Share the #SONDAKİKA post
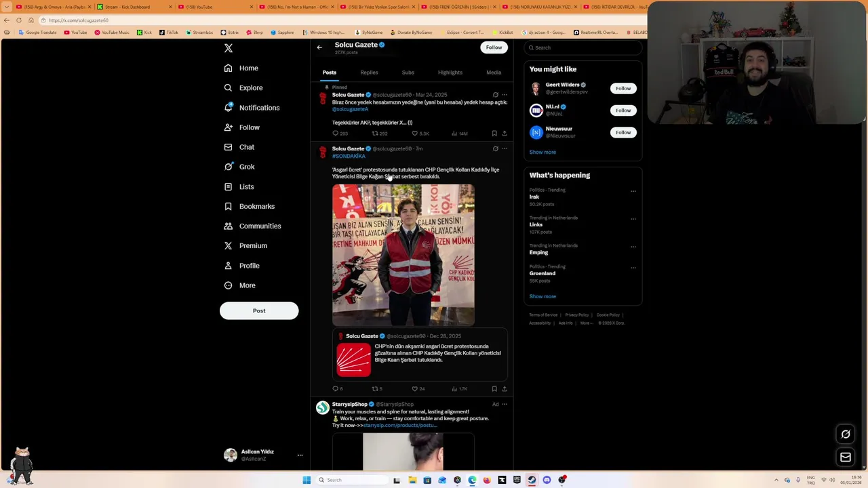 pos(504,389)
